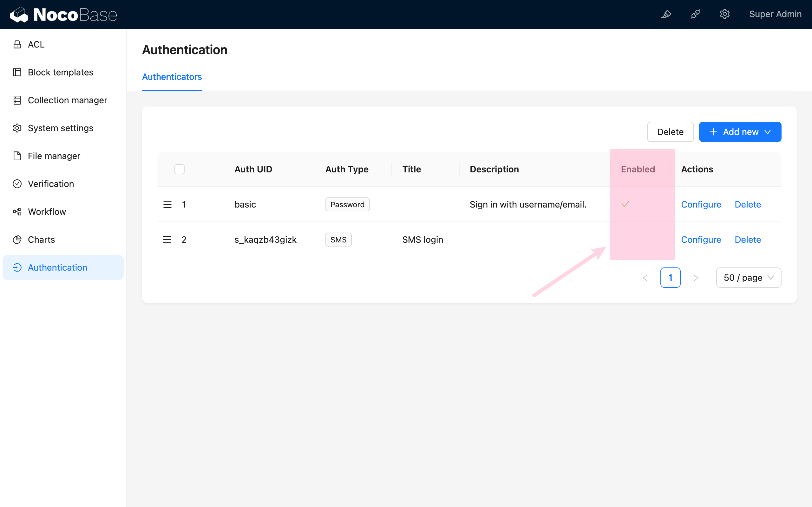Click the NocoBase logo
The image size is (812, 507).
pos(64,15)
